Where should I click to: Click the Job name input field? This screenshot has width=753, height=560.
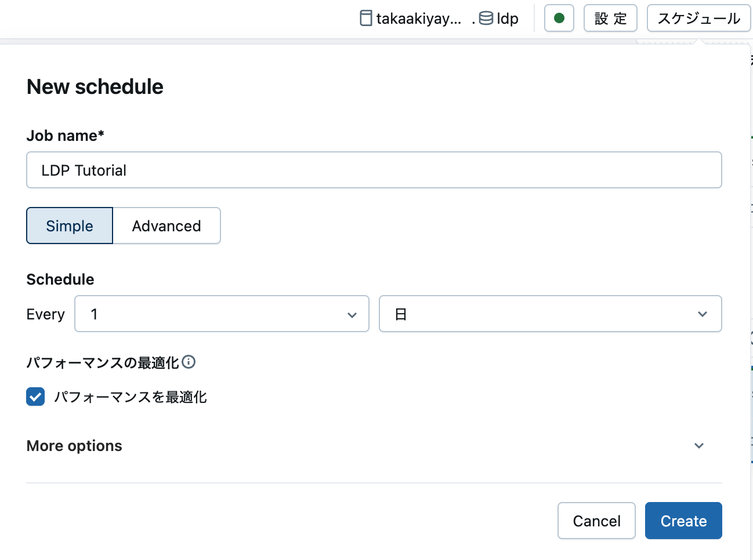click(x=374, y=170)
